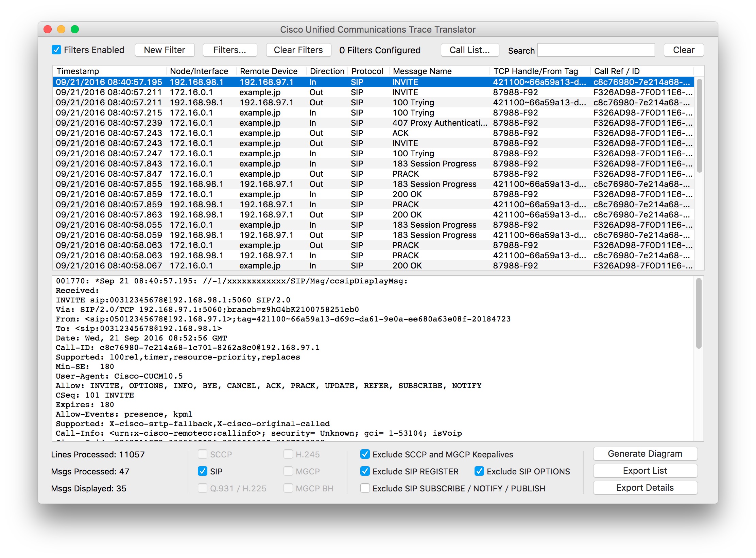
Task: Toggle the MGCP protocol checkbox
Action: click(288, 471)
